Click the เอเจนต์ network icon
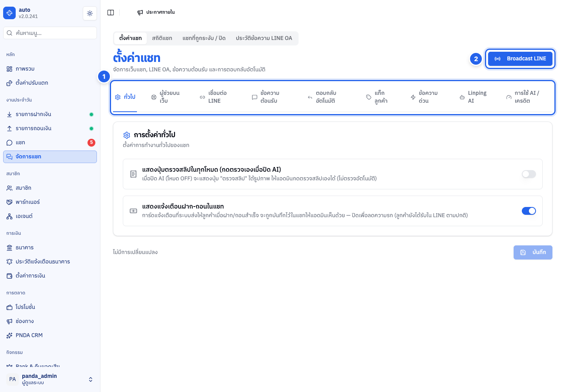This screenshot has height=392, width=565. click(9, 216)
